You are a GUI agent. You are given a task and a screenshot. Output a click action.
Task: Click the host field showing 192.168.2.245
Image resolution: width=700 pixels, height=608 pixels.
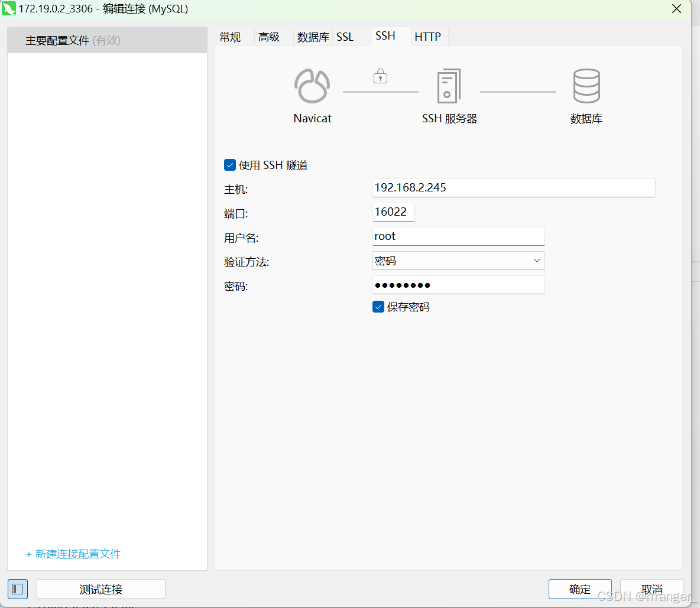pyautogui.click(x=513, y=188)
